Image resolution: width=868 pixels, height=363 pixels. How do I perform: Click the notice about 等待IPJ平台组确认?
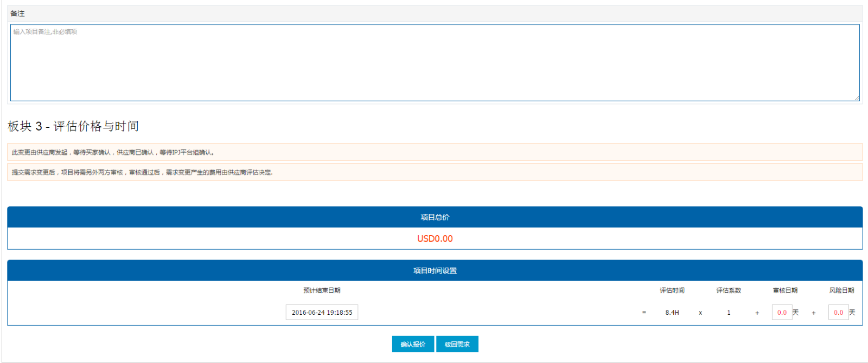click(x=113, y=152)
